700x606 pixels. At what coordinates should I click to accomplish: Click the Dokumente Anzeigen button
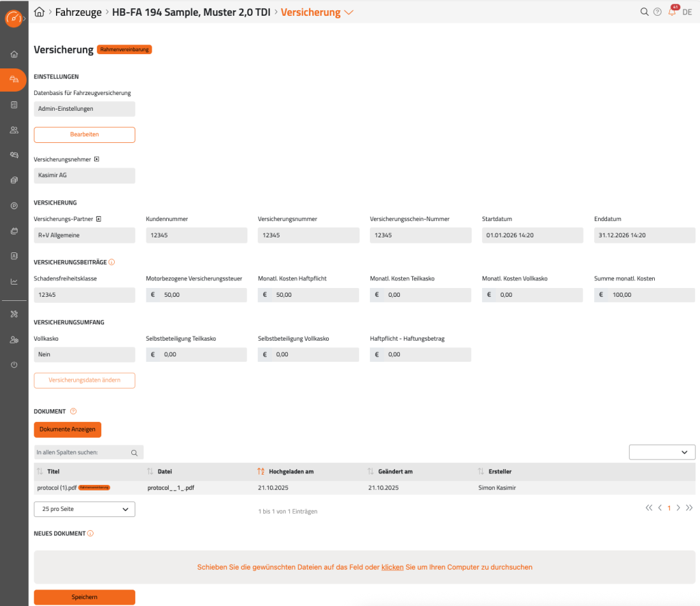(68, 430)
